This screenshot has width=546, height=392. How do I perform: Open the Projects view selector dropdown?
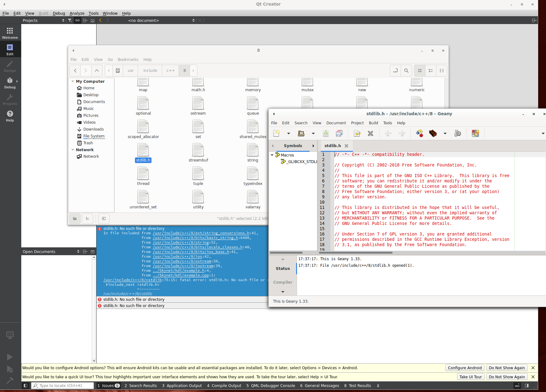click(x=43, y=20)
